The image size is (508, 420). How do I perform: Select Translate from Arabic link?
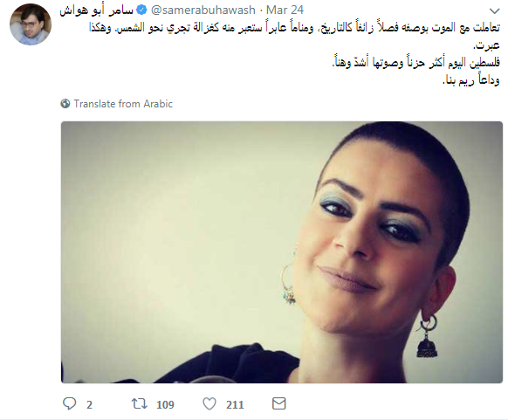[x=123, y=104]
